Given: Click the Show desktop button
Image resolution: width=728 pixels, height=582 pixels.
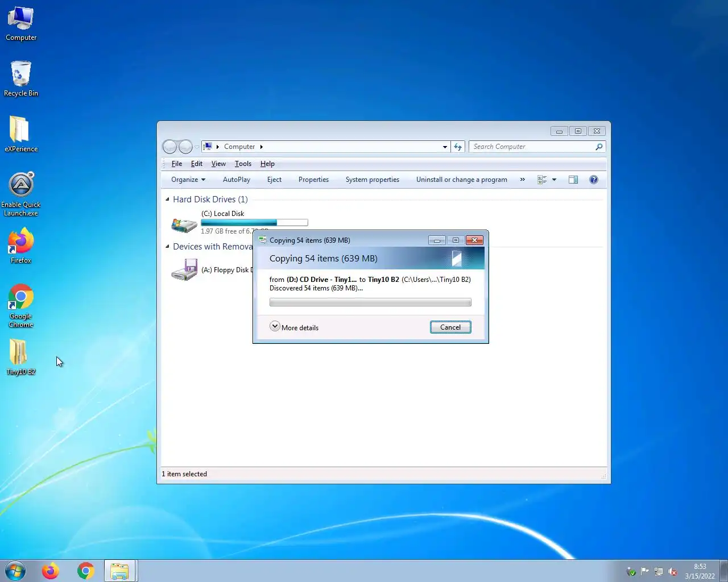Looking at the screenshot, I should [724, 571].
